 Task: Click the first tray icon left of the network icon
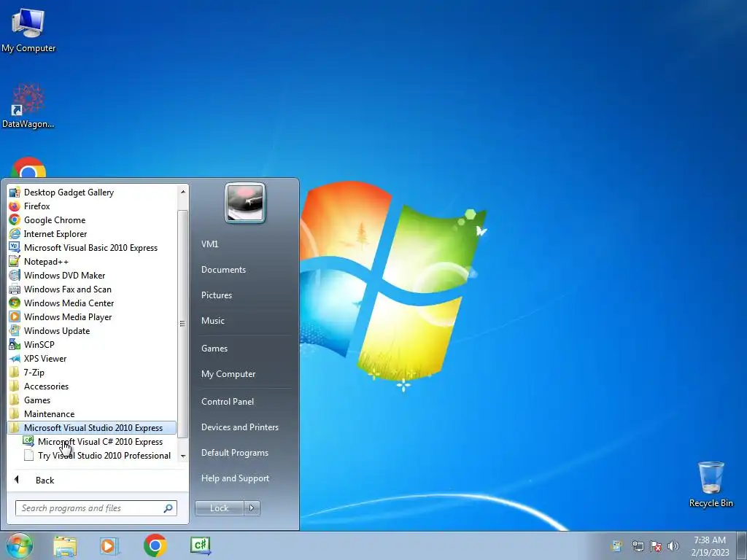(x=617, y=546)
